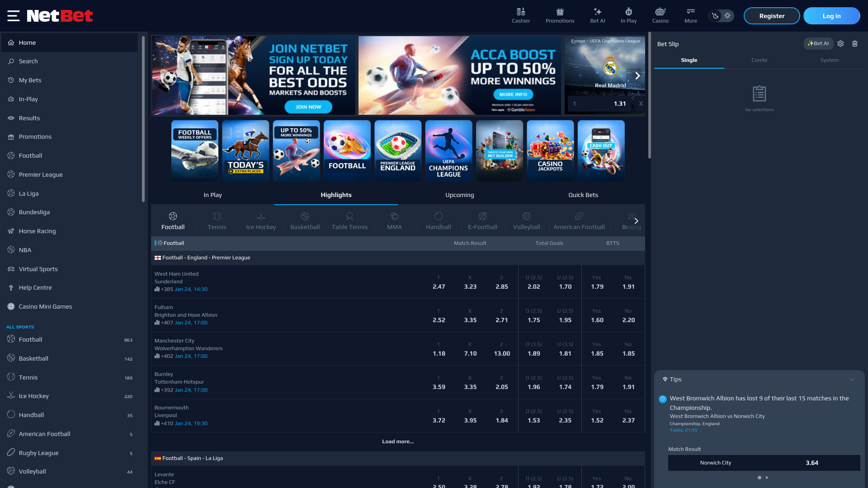Click the Load more link under Premier League fixtures
868x488 pixels.
pyautogui.click(x=397, y=441)
